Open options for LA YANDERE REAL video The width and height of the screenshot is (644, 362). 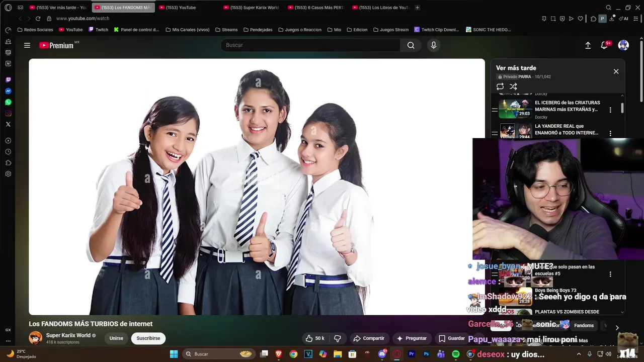click(x=610, y=133)
